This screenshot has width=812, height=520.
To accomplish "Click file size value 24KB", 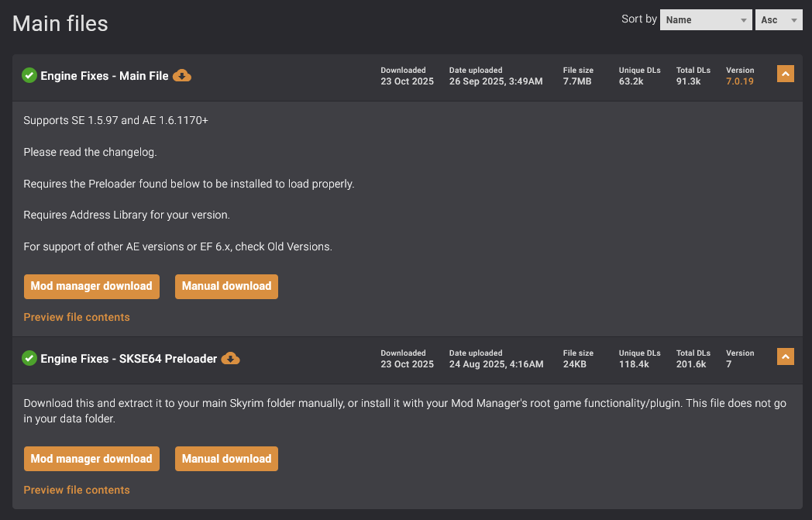I will click(x=574, y=364).
